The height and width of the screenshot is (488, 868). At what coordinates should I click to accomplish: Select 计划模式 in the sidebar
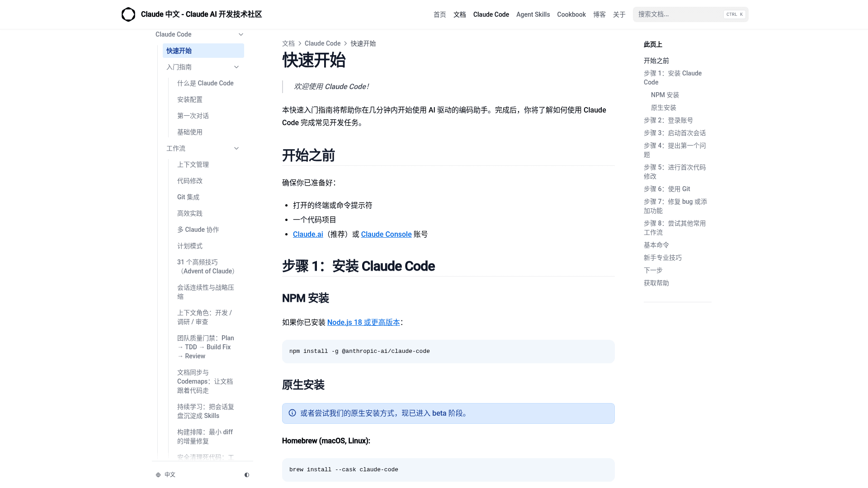pyautogui.click(x=189, y=246)
